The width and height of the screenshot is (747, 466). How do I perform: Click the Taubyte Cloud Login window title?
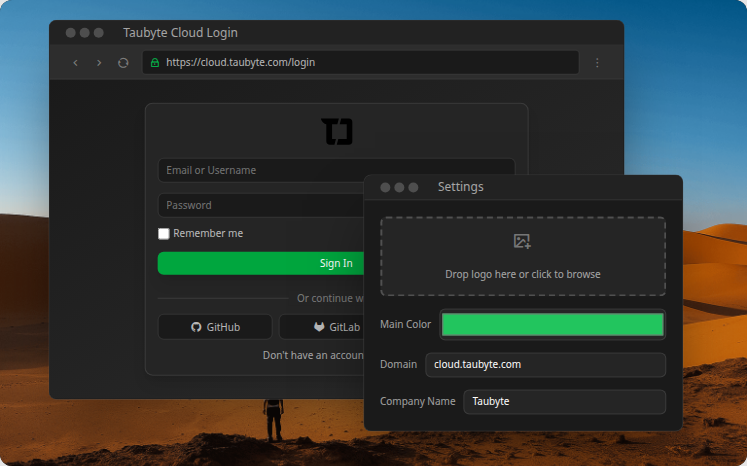point(180,33)
